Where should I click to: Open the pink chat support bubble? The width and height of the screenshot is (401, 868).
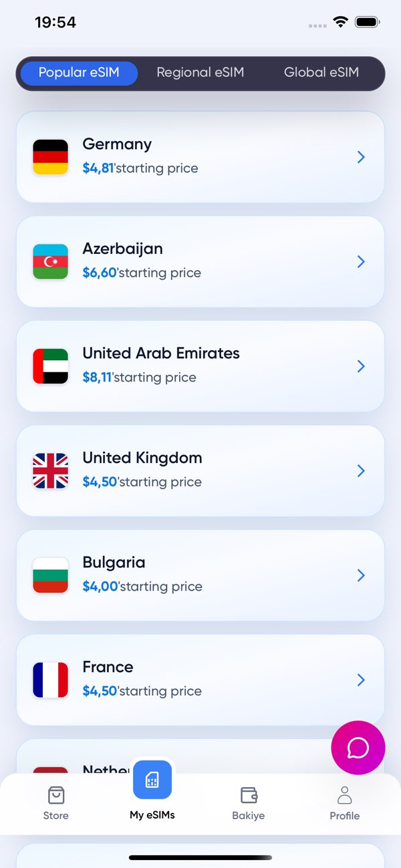point(358,748)
